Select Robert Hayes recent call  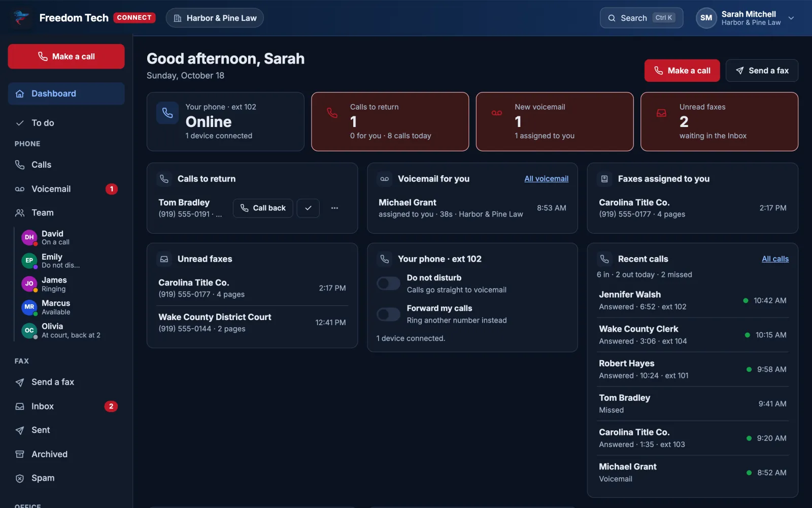(693, 369)
